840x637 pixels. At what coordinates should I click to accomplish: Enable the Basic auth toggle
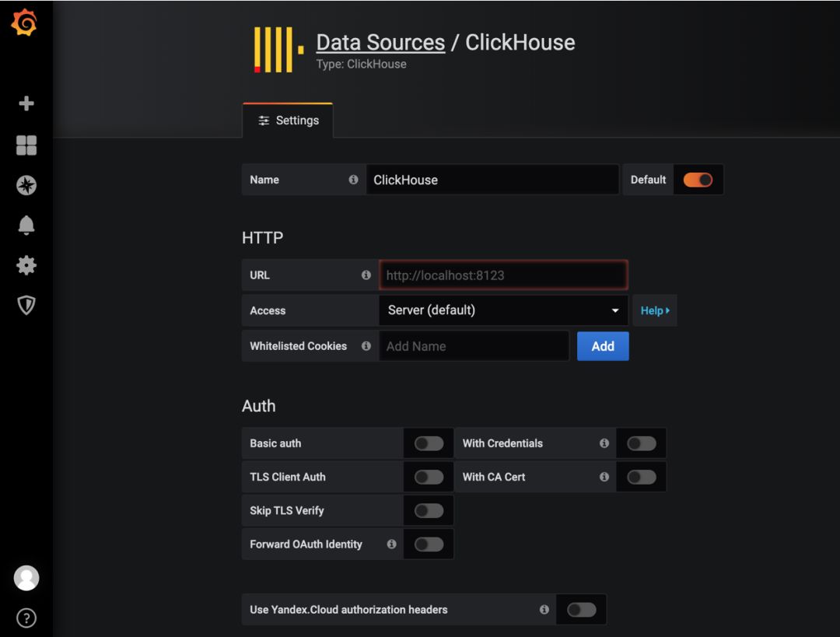click(x=429, y=443)
